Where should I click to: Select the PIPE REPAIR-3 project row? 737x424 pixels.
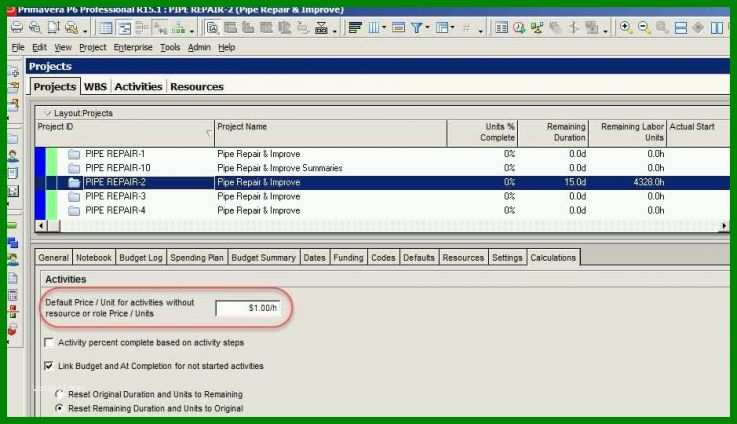[x=382, y=196]
